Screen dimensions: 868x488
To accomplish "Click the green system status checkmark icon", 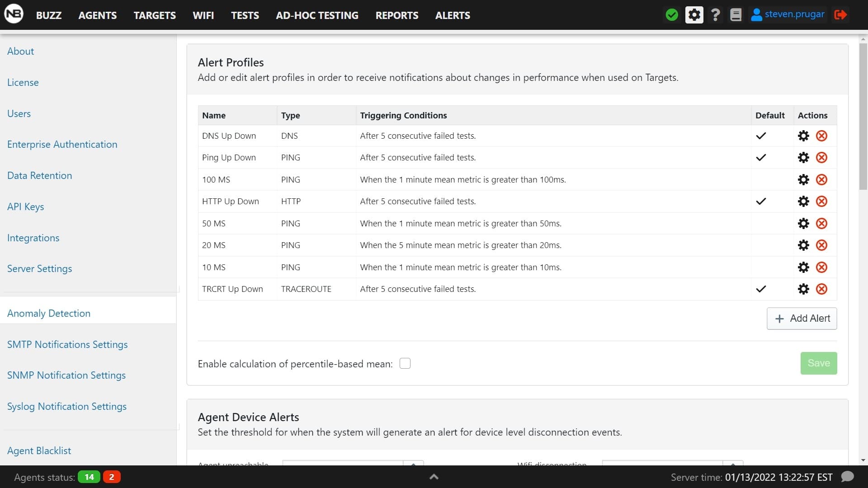I will coord(672,15).
